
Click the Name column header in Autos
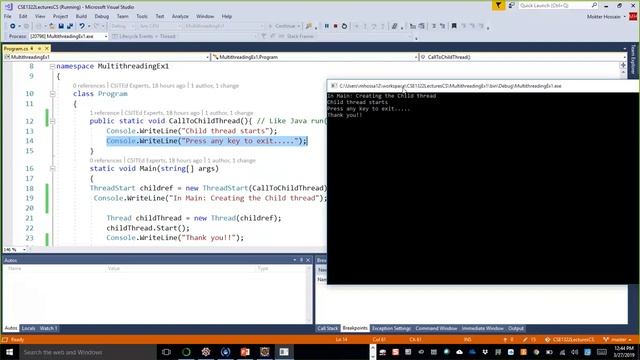(x=15, y=269)
